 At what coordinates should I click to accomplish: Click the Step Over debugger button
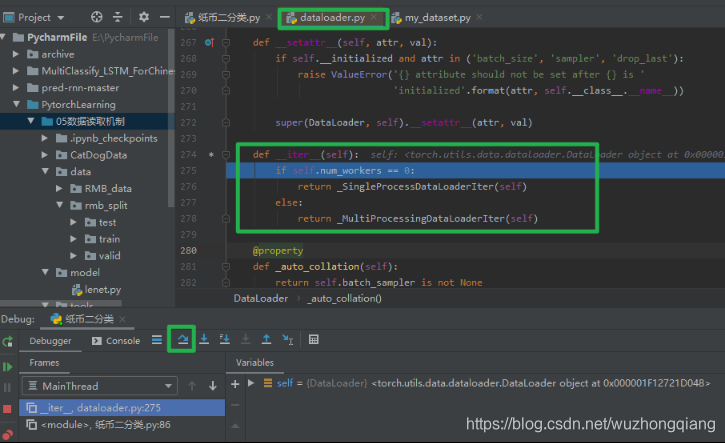coord(183,339)
